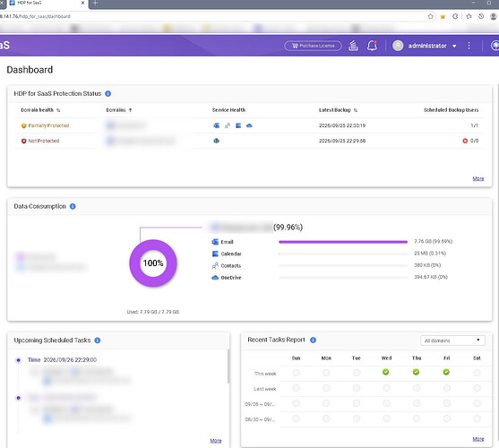499x448 pixels.
Task: Click the administrator avatar icon
Action: click(398, 46)
